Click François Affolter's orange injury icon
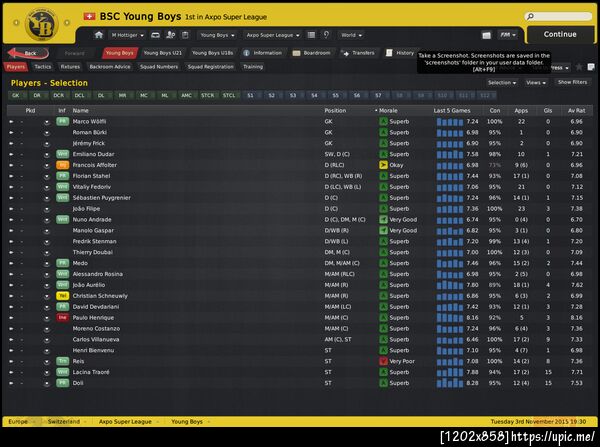Screen dimensions: 600x447 (x=62, y=165)
